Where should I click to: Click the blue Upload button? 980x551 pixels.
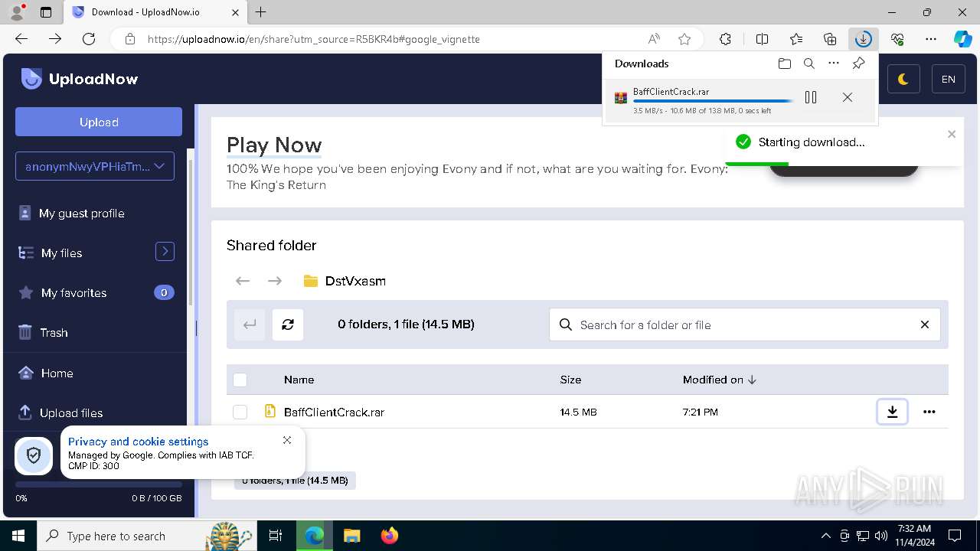[x=99, y=122]
